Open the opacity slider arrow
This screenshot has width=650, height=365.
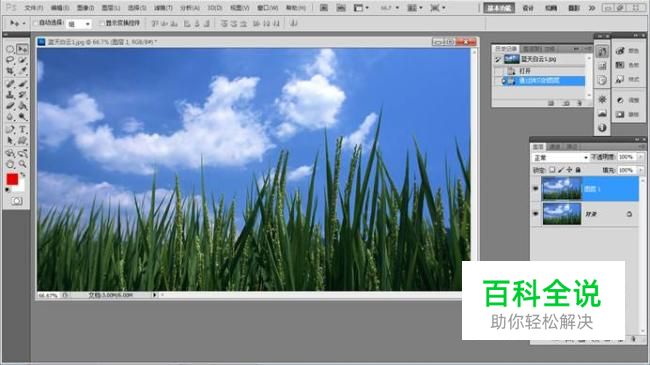pos(640,157)
